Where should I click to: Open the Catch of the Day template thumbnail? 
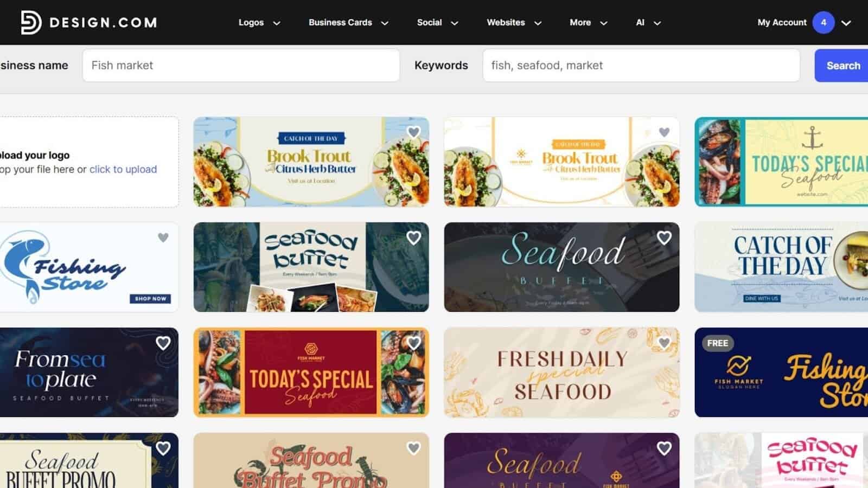tap(781, 267)
